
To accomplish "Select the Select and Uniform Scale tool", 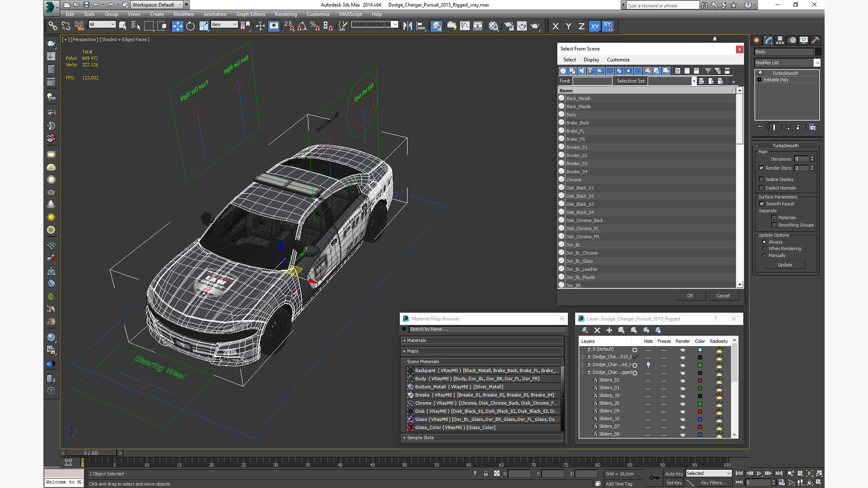I will pos(204,26).
